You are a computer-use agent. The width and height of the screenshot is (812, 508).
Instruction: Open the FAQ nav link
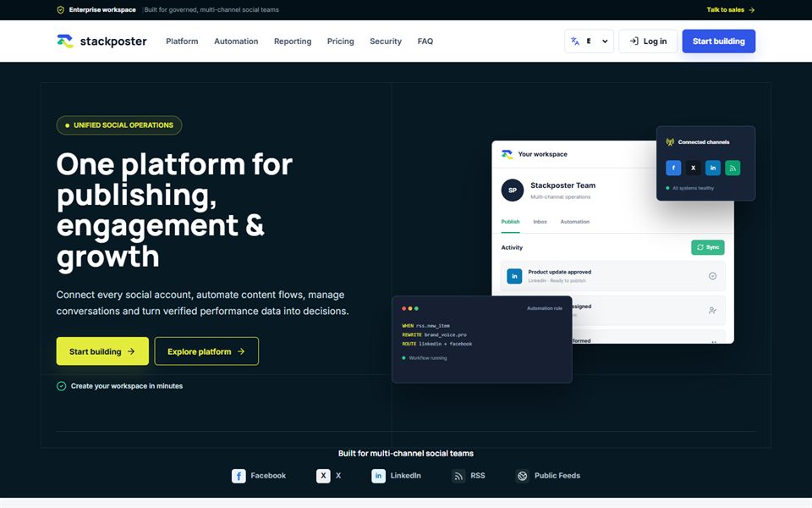point(425,41)
